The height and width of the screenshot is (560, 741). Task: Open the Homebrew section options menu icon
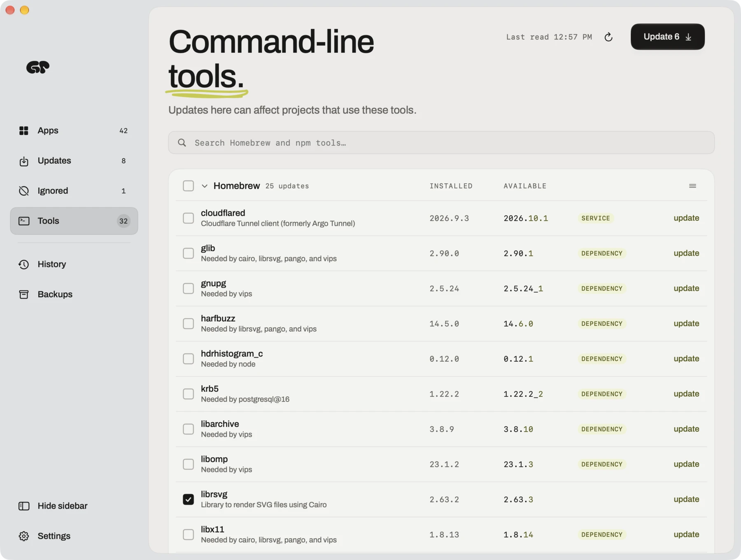tap(692, 186)
